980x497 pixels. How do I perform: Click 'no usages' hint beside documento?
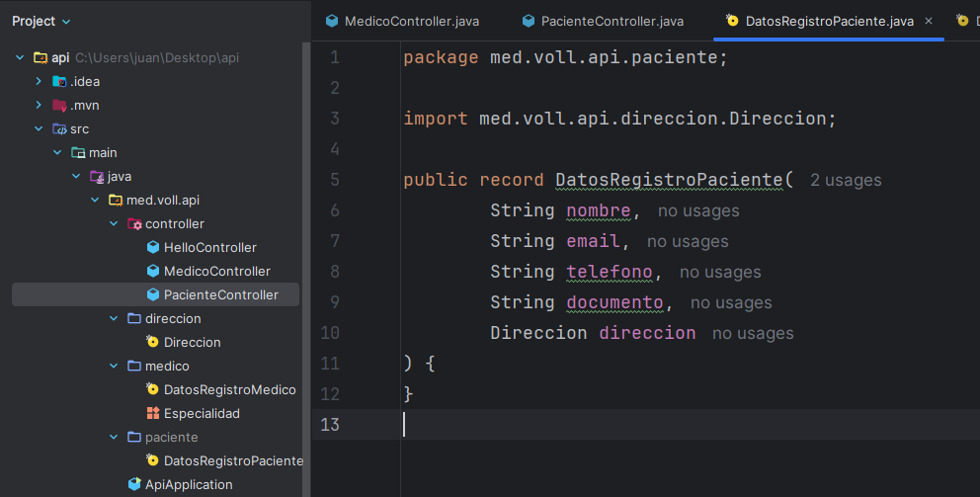point(731,302)
